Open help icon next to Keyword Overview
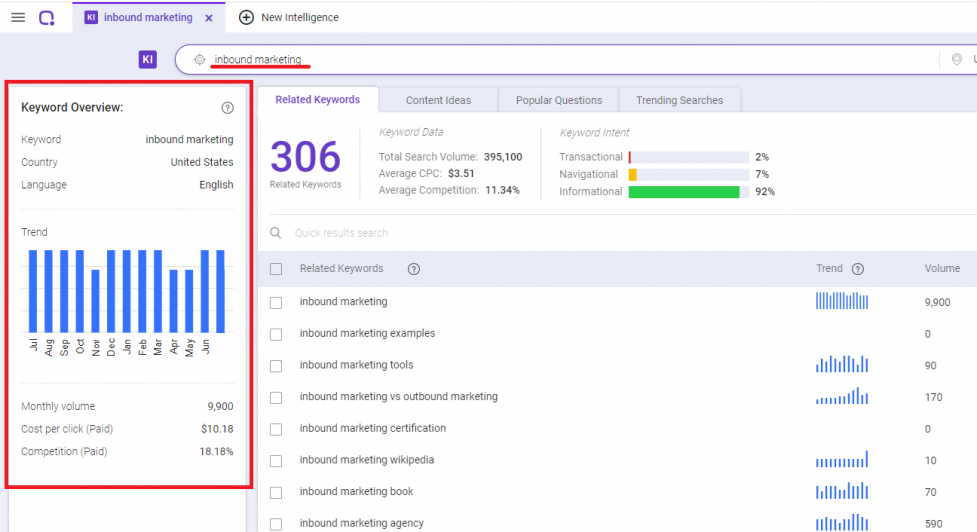The width and height of the screenshot is (977, 532). (x=227, y=108)
